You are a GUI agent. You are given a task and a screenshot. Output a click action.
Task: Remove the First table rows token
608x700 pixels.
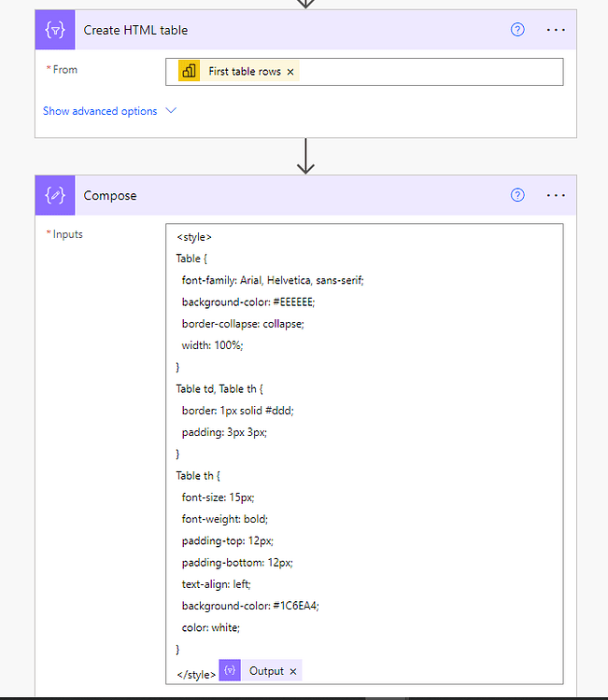290,72
